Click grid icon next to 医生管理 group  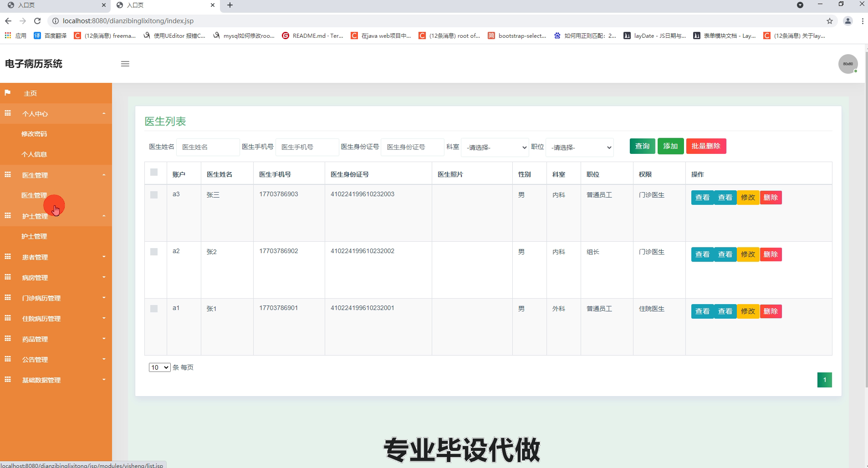[8, 175]
